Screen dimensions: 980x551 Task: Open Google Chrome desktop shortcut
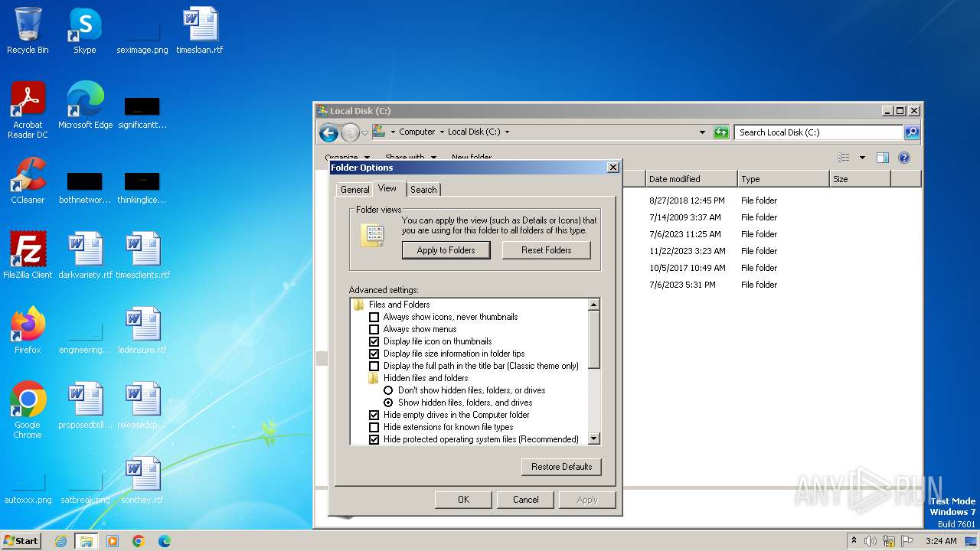[28, 410]
